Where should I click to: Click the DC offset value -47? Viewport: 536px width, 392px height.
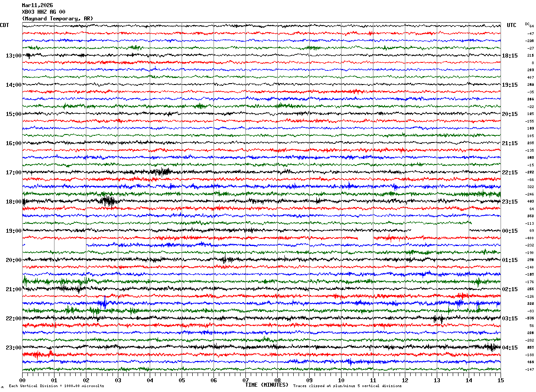click(530, 34)
